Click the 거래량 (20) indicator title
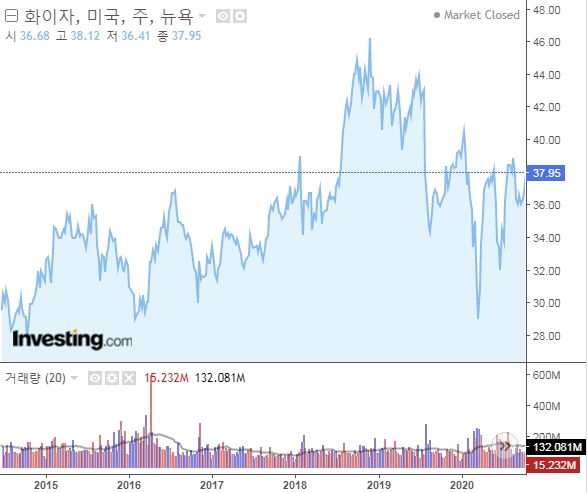587x493 pixels. [36, 378]
